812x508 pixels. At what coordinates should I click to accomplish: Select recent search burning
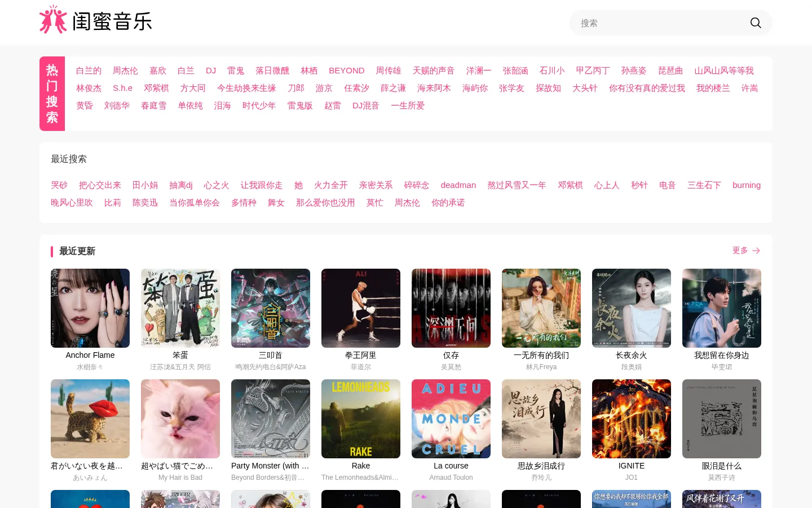point(747,185)
